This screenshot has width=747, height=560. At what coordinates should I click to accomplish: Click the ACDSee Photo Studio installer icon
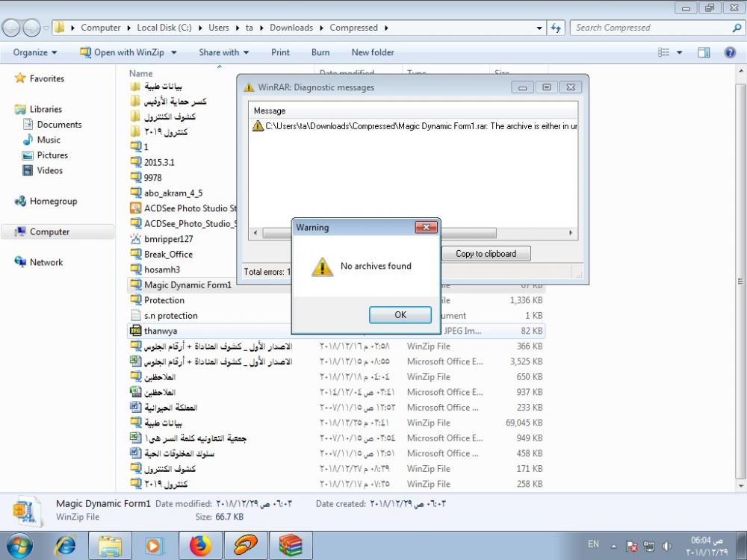[x=136, y=208]
